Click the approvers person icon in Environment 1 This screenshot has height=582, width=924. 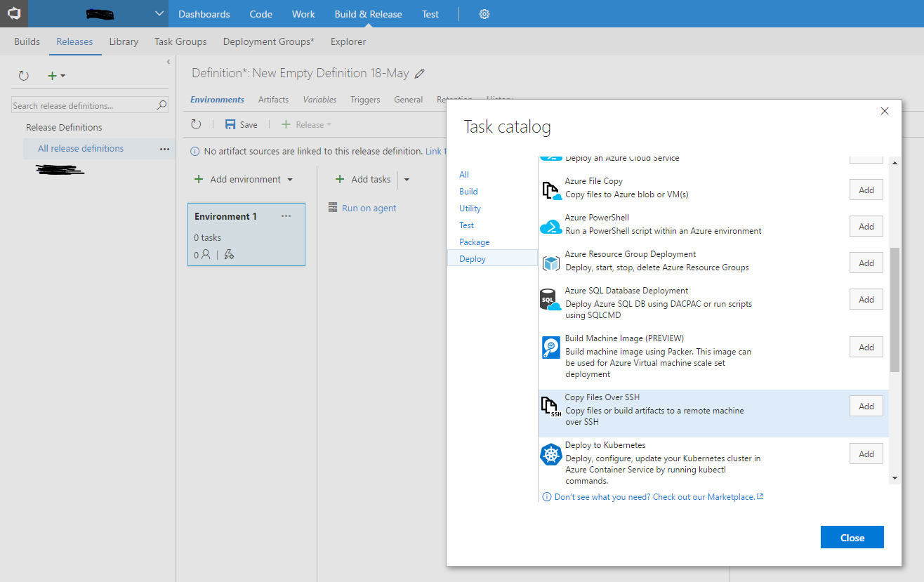tap(206, 254)
